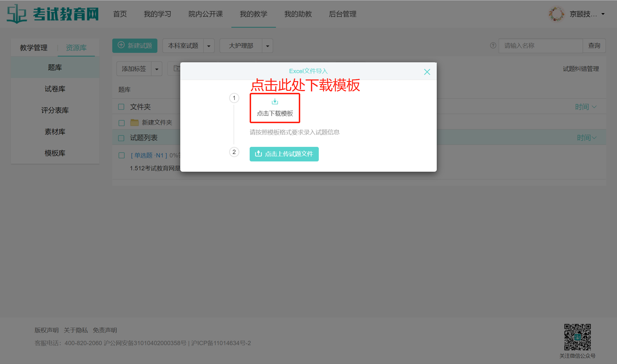The width and height of the screenshot is (617, 364).
Task: Expand the 本科室试题 dropdown arrow
Action: [x=209, y=46]
